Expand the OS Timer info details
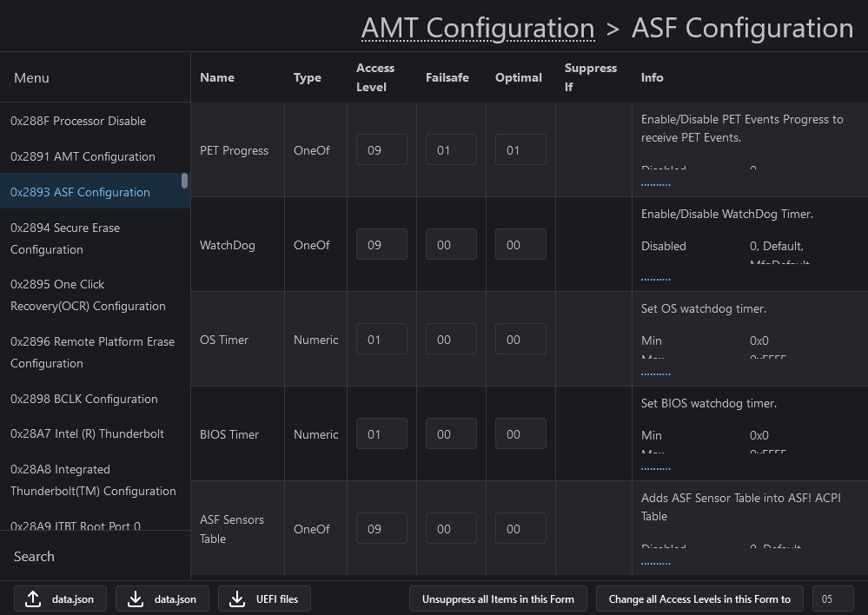The width and height of the screenshot is (868, 615). coord(655,374)
